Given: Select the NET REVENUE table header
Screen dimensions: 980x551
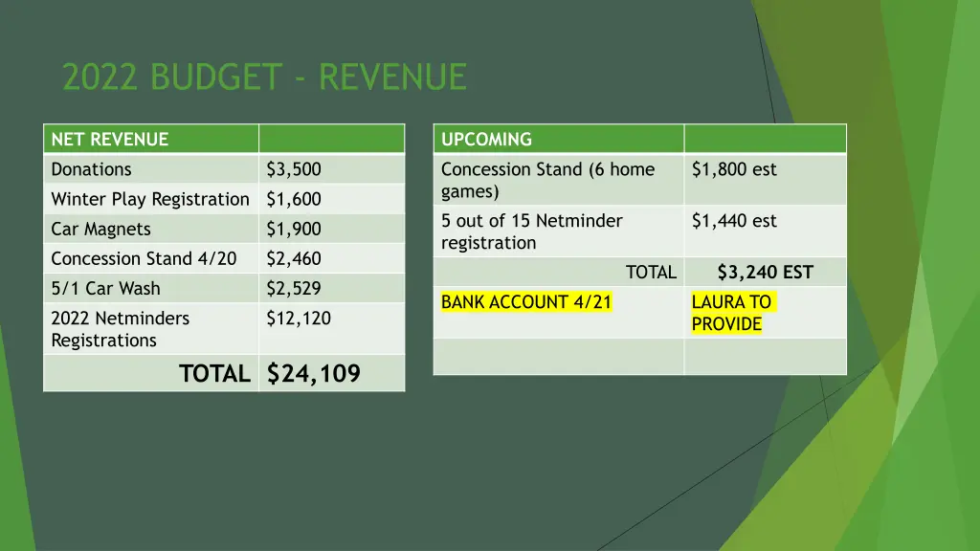Looking at the screenshot, I should [x=109, y=140].
